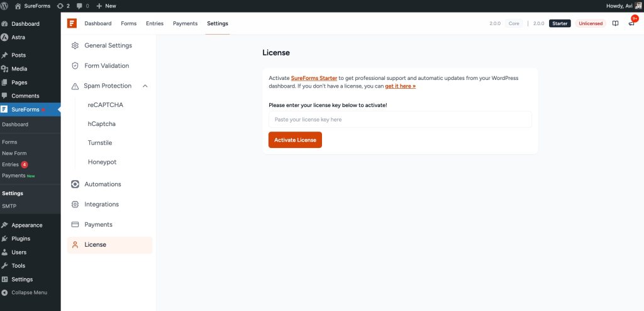
Task: Switch to the Dashboard tab in SureForms header
Action: [98, 23]
